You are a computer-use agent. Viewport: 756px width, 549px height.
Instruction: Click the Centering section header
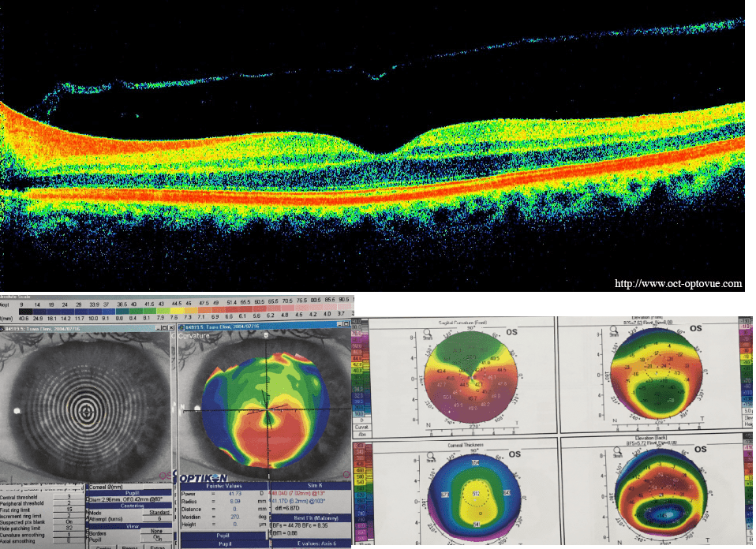pyautogui.click(x=130, y=506)
